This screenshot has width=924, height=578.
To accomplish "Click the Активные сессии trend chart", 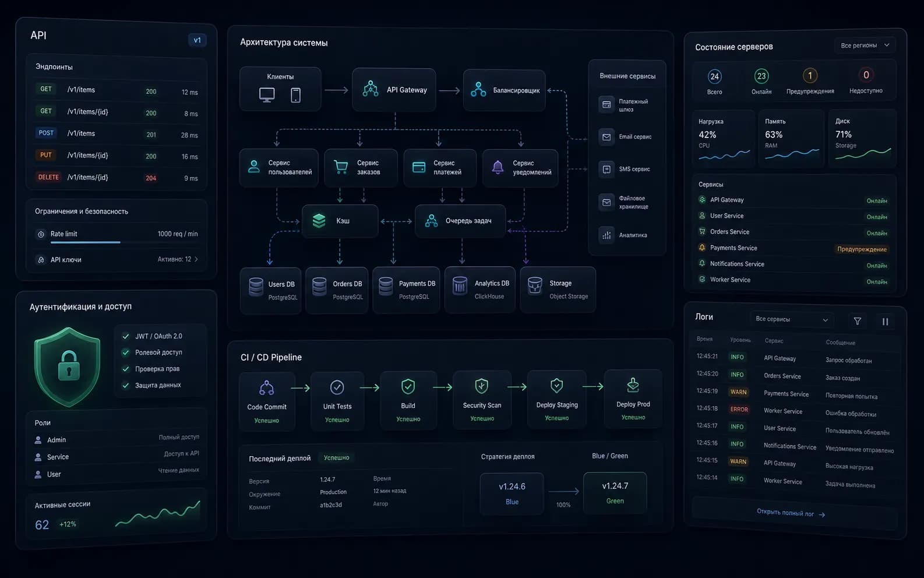I will 157,513.
